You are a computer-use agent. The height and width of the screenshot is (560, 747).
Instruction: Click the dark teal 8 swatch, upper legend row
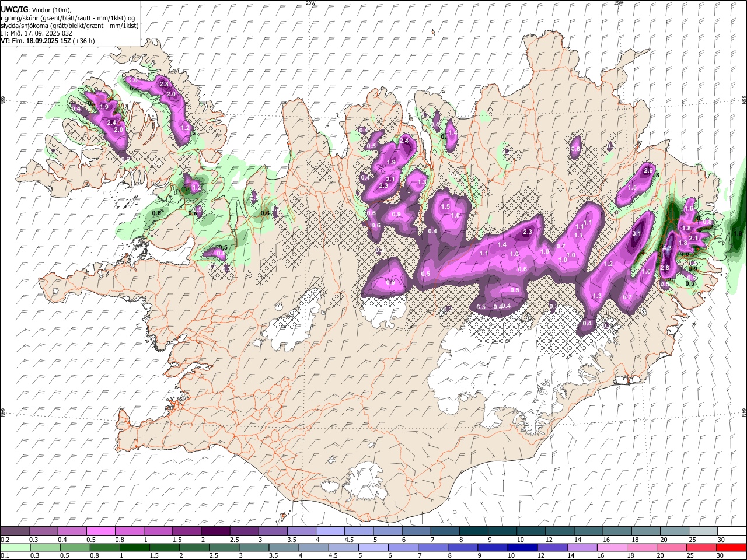(473, 531)
